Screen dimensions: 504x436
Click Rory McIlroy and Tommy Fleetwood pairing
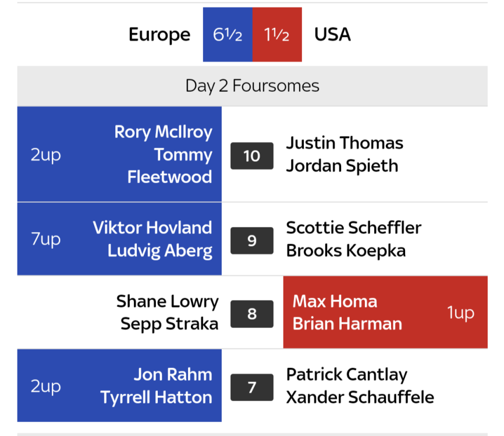pos(163,155)
